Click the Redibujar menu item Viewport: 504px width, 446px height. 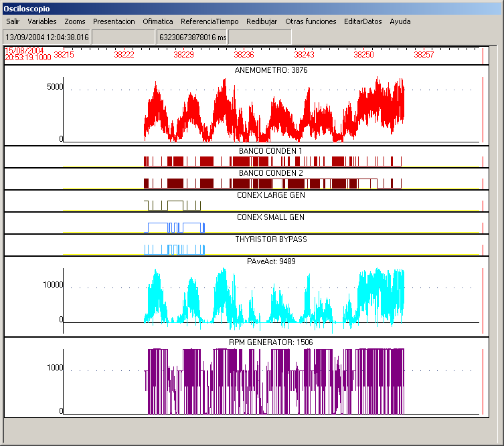coord(262,21)
